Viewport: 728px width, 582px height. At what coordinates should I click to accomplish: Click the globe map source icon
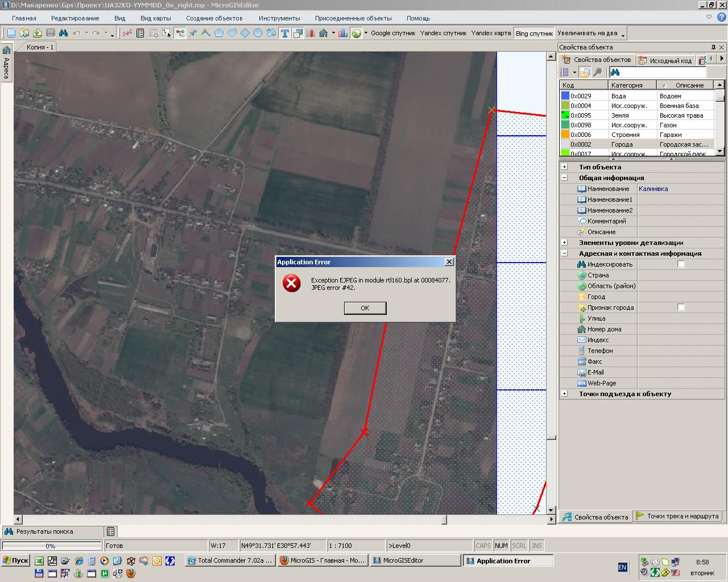(356, 34)
